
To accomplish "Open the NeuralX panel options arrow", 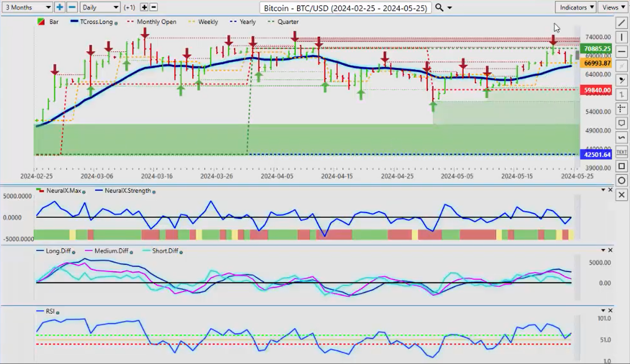I will [603, 190].
